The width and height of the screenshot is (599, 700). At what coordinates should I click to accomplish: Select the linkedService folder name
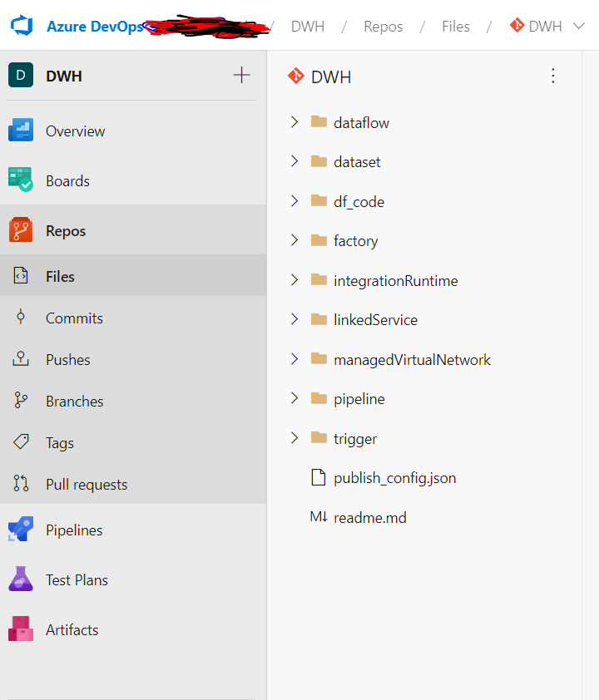[376, 320]
